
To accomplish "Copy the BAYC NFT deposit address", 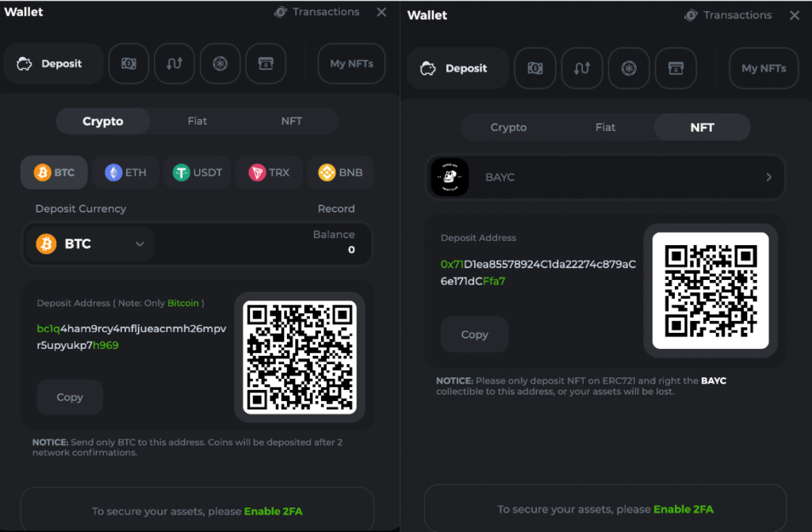I will [x=474, y=335].
